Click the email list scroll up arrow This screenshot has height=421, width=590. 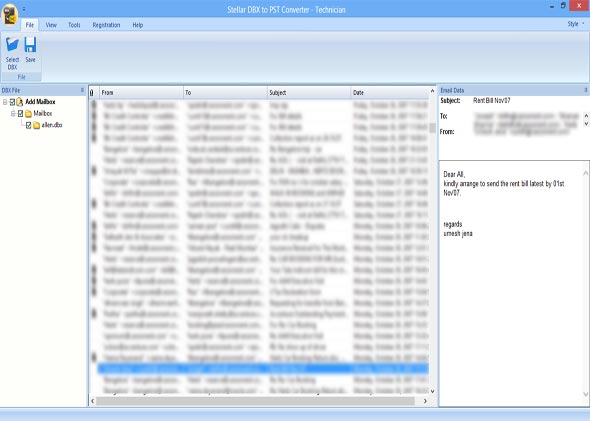pos(432,91)
